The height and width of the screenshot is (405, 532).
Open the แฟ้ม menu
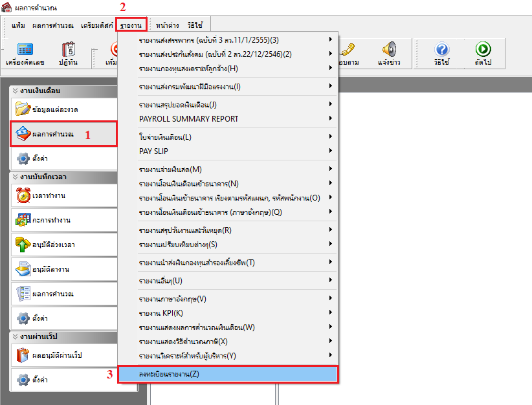click(x=19, y=25)
